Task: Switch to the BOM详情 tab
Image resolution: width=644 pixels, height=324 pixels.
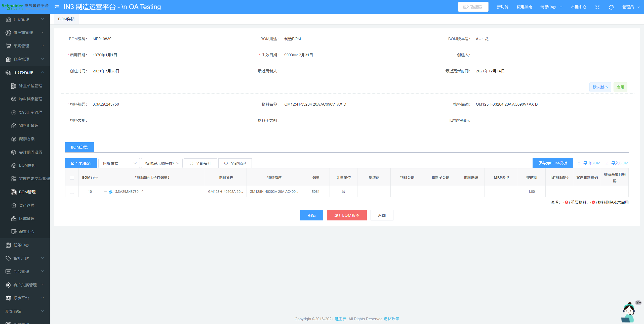Action: pyautogui.click(x=66, y=19)
